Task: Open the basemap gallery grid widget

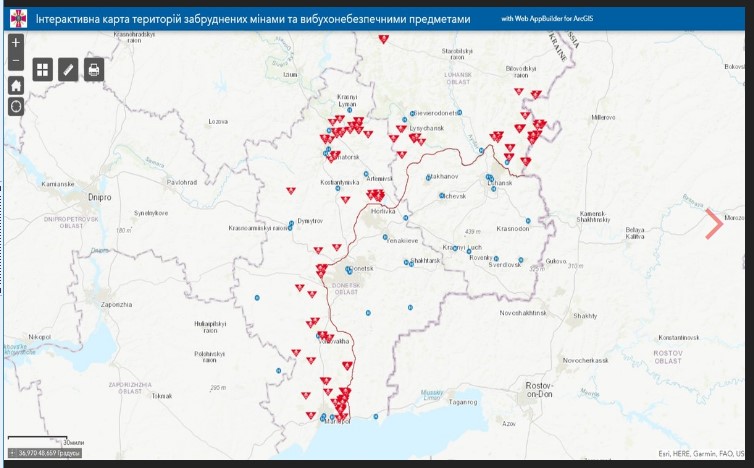Action: [43, 69]
